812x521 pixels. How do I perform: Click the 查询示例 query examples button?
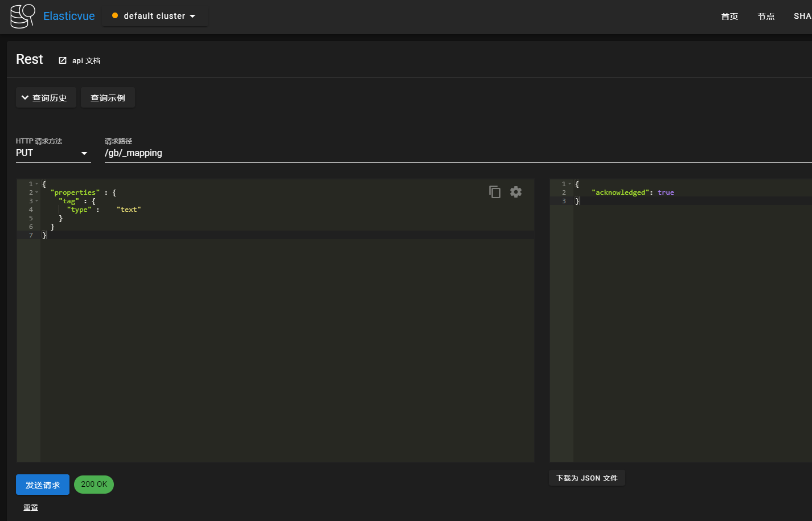[x=108, y=98]
